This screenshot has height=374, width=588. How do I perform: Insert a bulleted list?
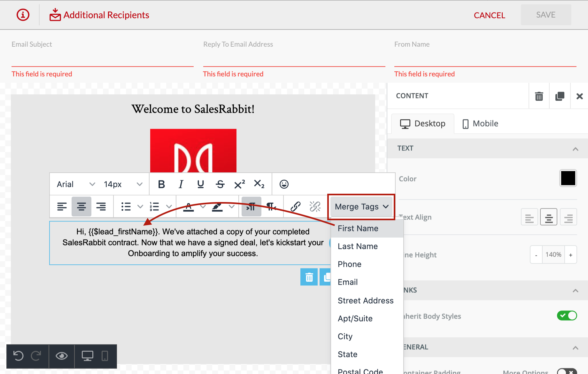coord(126,206)
